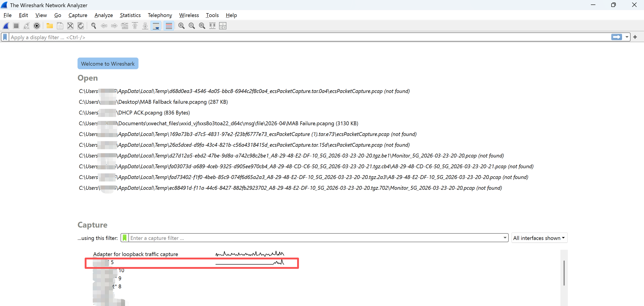644x306 pixels.
Task: Select Adapter for loopback traffic capture
Action: click(136, 254)
